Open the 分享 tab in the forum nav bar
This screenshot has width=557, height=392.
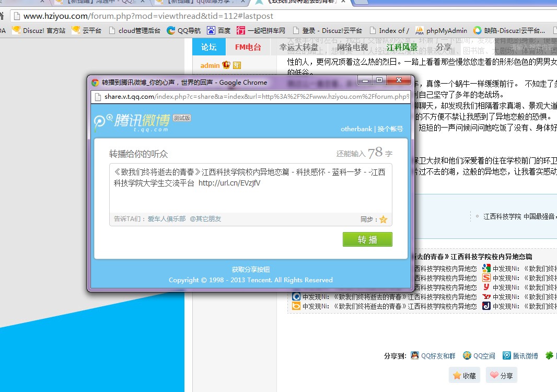coord(443,47)
